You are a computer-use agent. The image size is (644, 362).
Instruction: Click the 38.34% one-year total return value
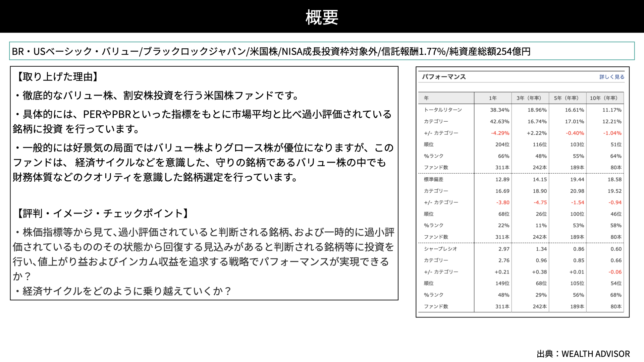coord(499,110)
